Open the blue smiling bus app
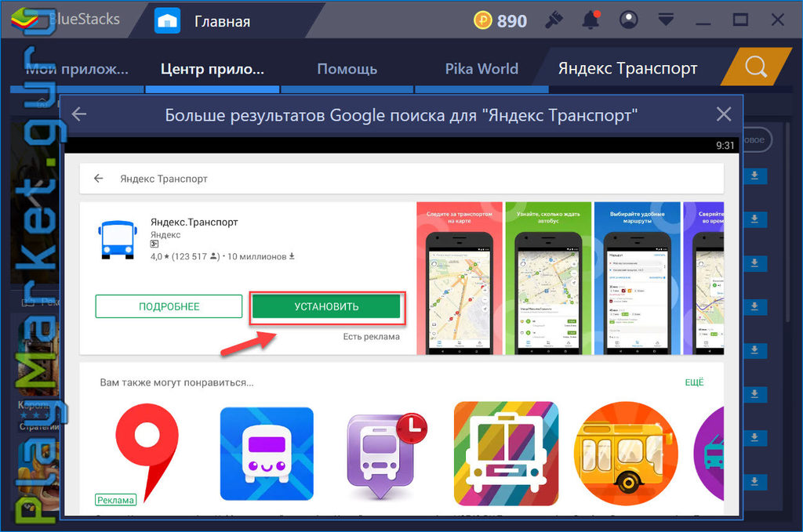This screenshot has width=803, height=532. pyautogui.click(x=267, y=454)
